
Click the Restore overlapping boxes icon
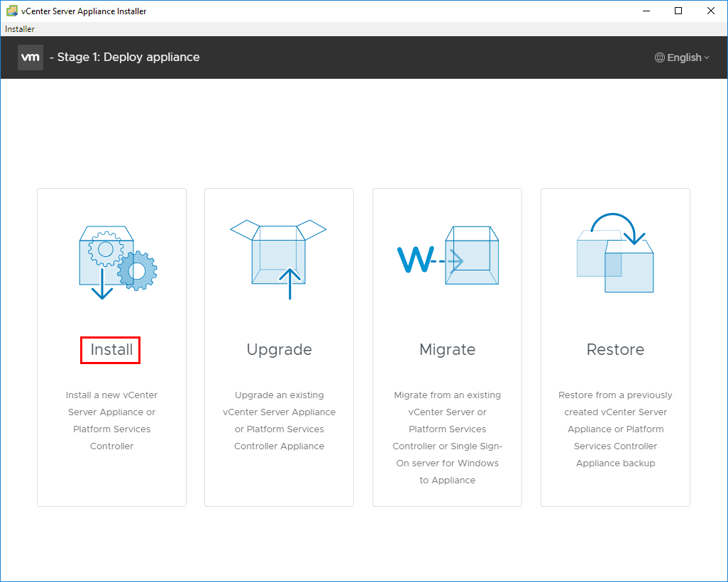[x=615, y=253]
